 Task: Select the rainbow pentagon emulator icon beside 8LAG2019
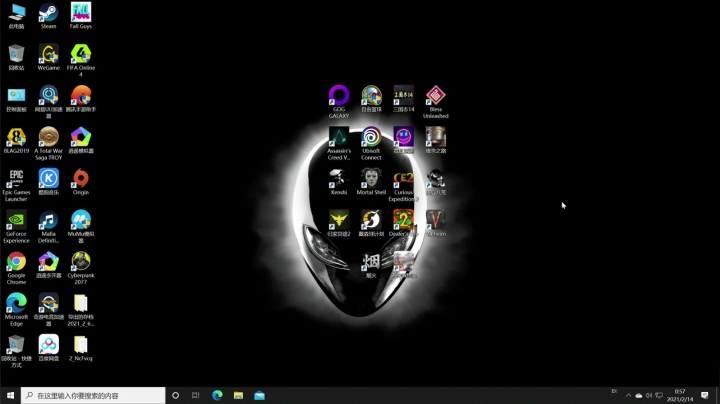click(x=81, y=140)
